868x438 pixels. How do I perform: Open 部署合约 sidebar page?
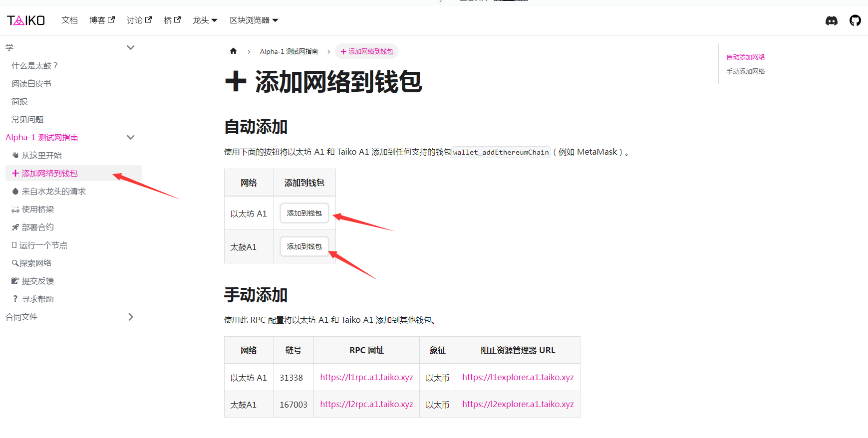pos(33,227)
